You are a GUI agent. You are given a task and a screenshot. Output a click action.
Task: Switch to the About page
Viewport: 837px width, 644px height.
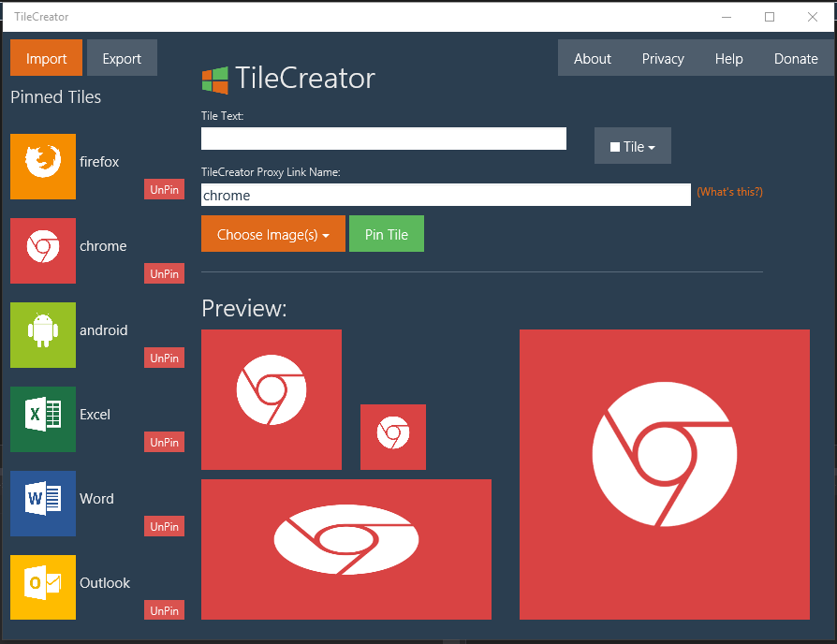coord(592,58)
